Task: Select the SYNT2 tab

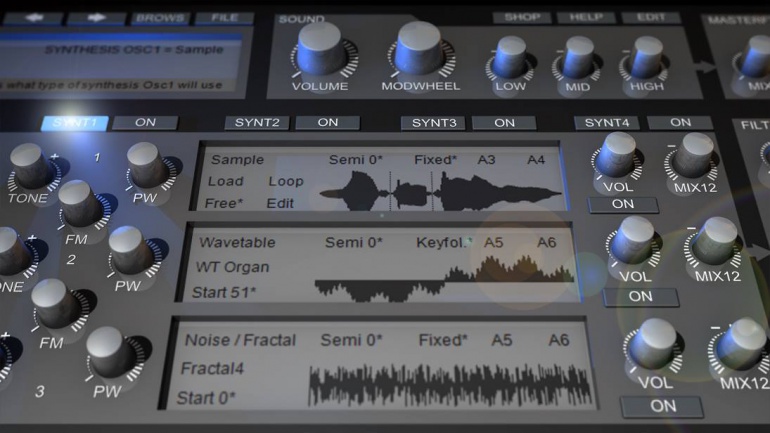Action: coord(257,123)
